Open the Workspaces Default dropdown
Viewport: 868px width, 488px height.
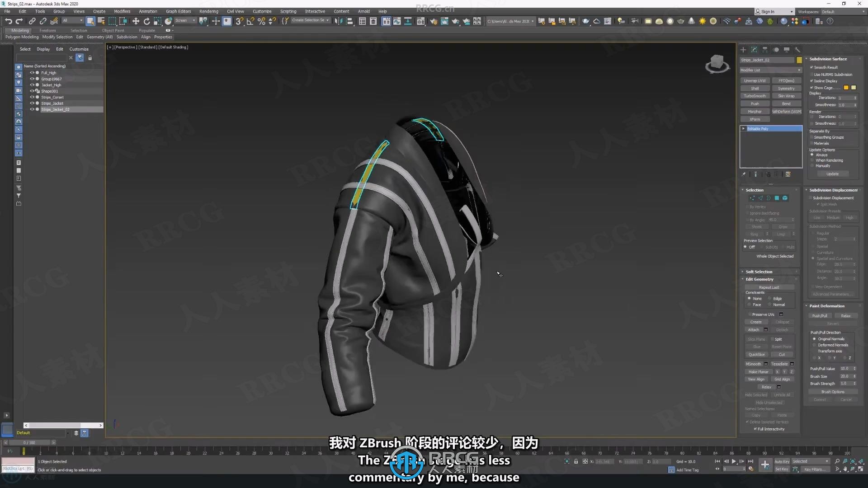pyautogui.click(x=843, y=12)
